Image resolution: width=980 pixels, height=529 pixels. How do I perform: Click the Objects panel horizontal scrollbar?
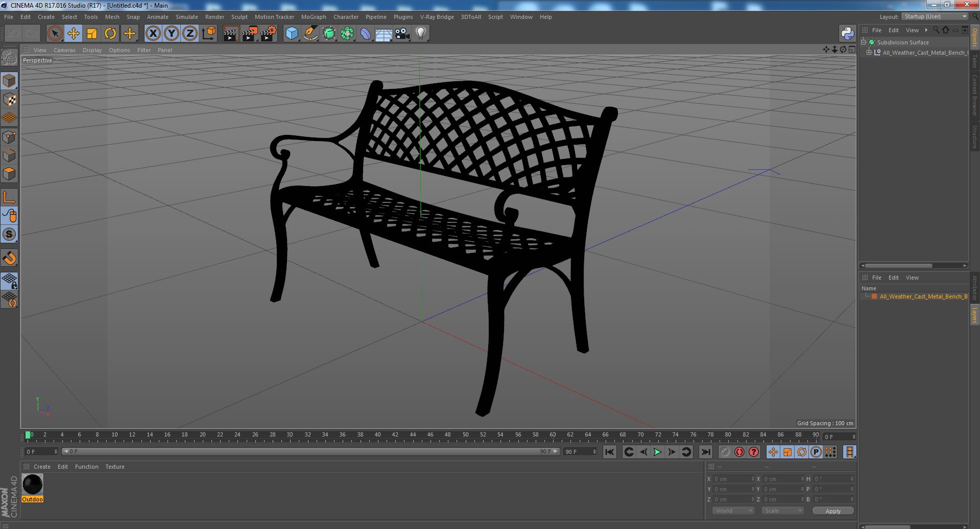click(898, 266)
